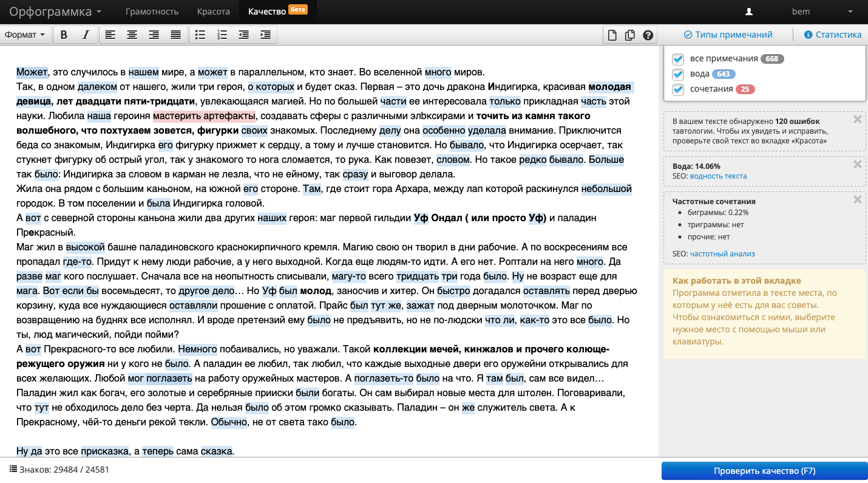Viewport: 868px width, 483px height.
Task: Open the Формат dropdown
Action: (x=24, y=35)
